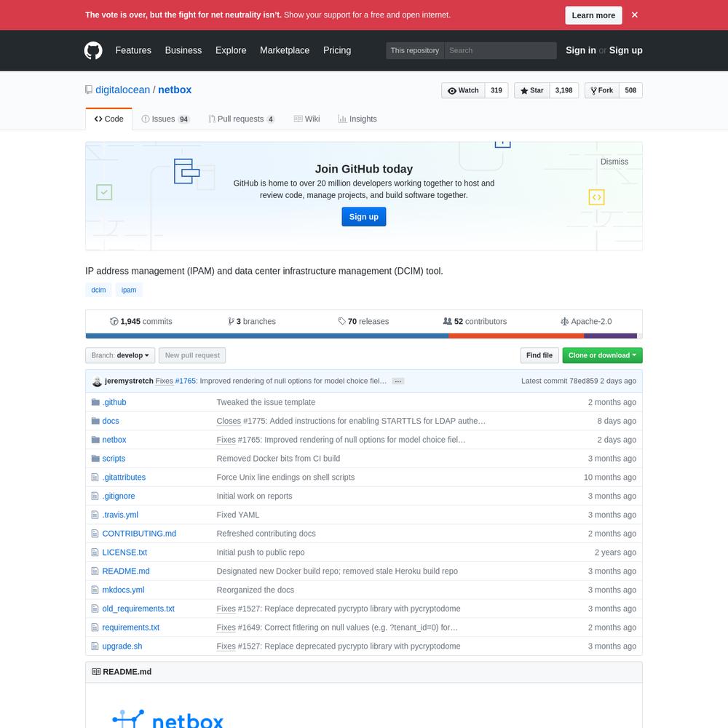Open the 3,198 stargazers count
Viewport: 728px width, 728px height.
point(563,90)
